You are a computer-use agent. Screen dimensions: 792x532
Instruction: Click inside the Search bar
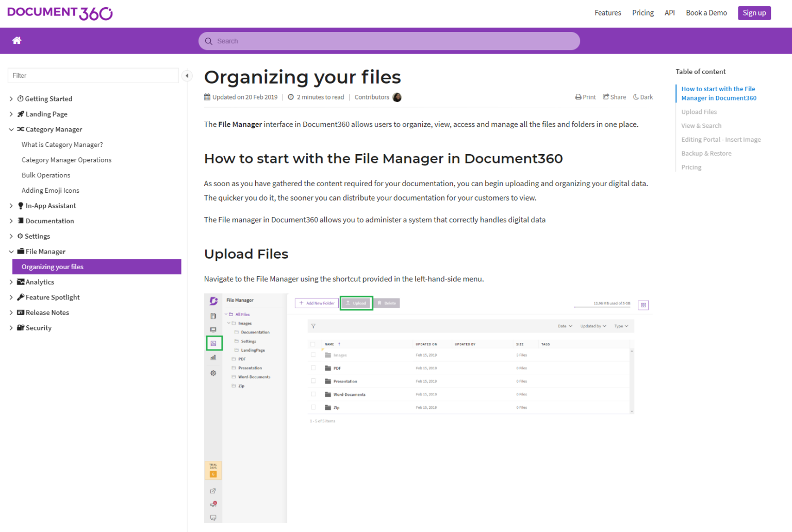tap(389, 41)
